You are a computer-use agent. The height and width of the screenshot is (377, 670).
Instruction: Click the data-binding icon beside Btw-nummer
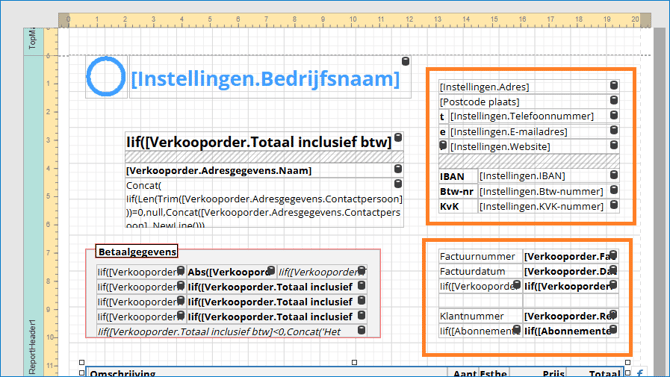614,189
